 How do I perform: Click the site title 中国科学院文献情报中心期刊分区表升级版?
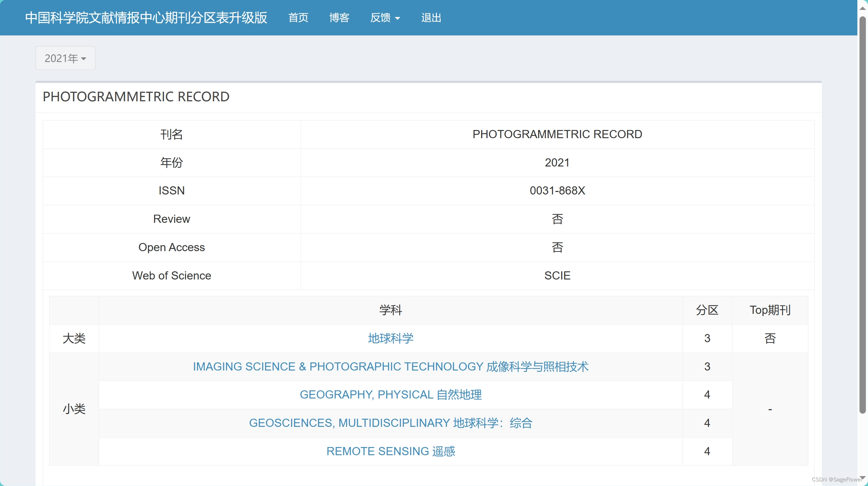pyautogui.click(x=146, y=18)
